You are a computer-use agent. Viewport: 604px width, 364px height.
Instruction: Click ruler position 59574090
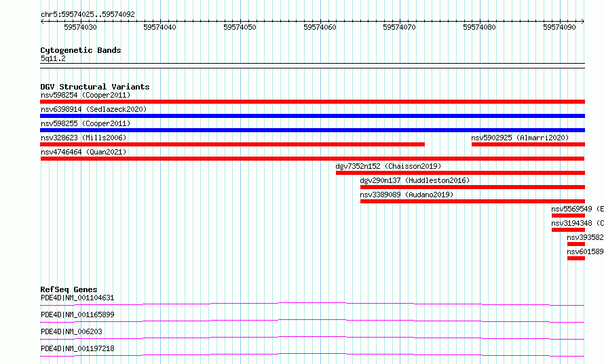(559, 27)
